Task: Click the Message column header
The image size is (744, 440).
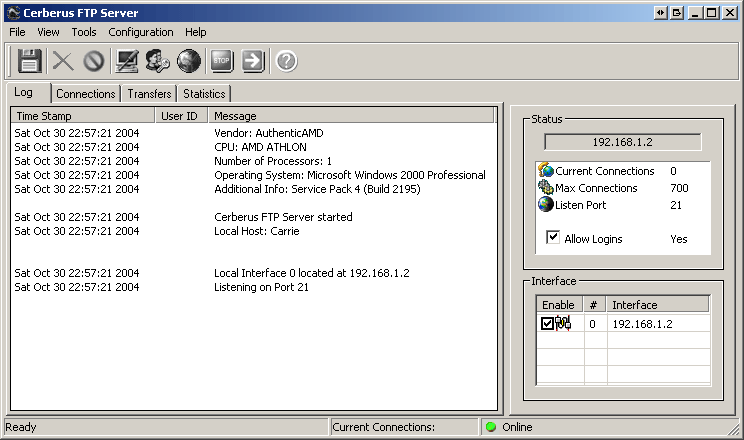Action: (x=352, y=116)
